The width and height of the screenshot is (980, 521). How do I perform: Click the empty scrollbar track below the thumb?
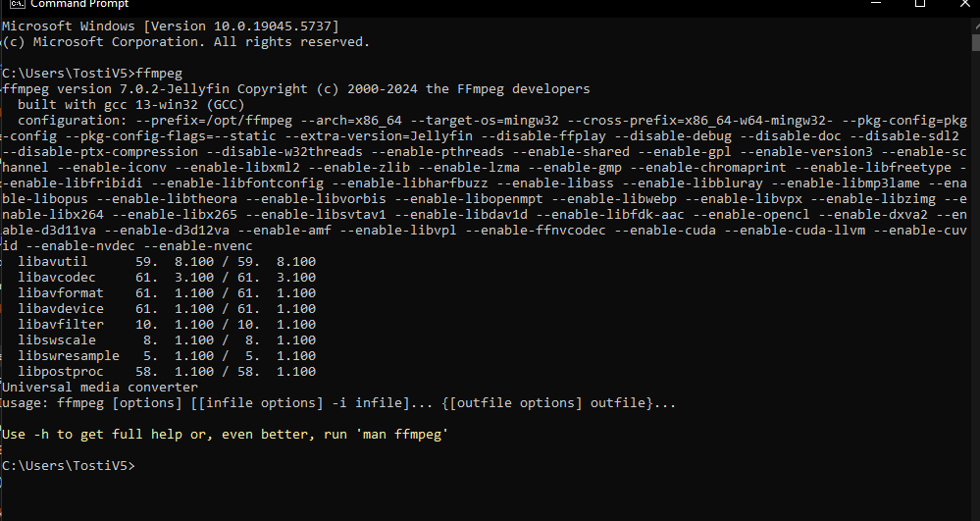[975, 294]
